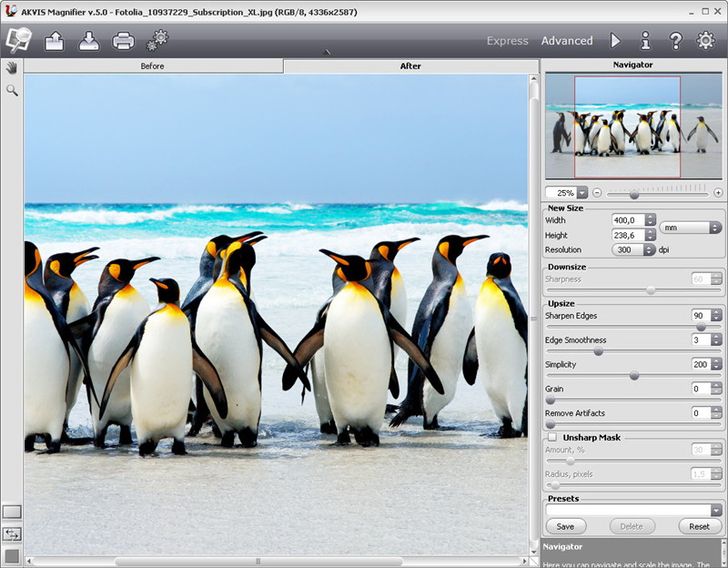
Task: Switch to Express mode
Action: tap(507, 41)
